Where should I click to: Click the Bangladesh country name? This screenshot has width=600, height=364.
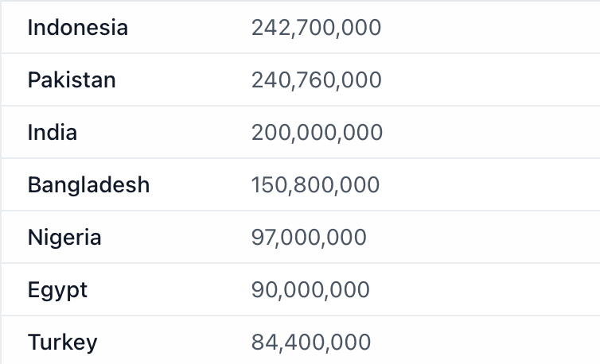(88, 185)
